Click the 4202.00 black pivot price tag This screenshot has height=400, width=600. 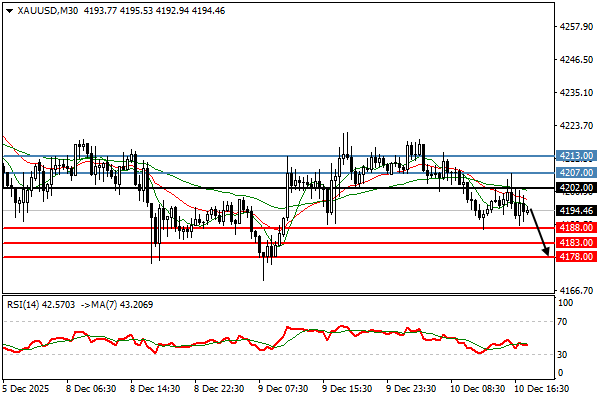click(575, 188)
